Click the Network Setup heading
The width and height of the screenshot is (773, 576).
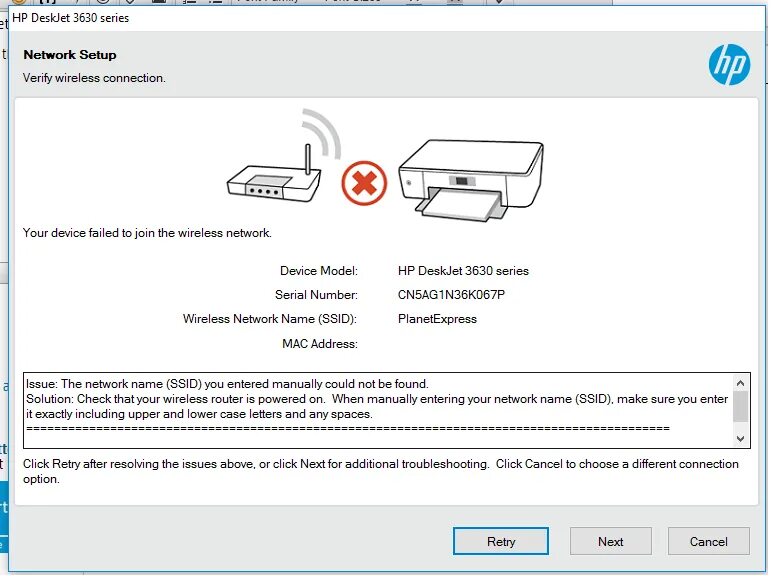(x=70, y=55)
